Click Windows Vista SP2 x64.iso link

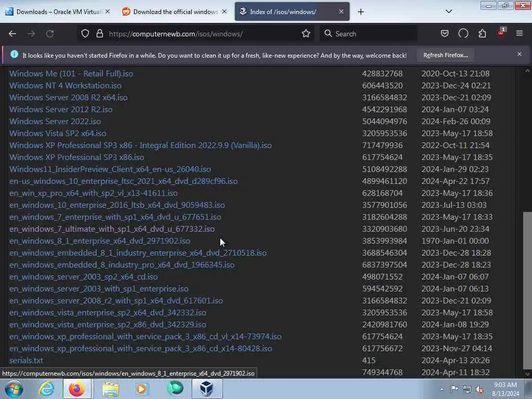coord(58,134)
